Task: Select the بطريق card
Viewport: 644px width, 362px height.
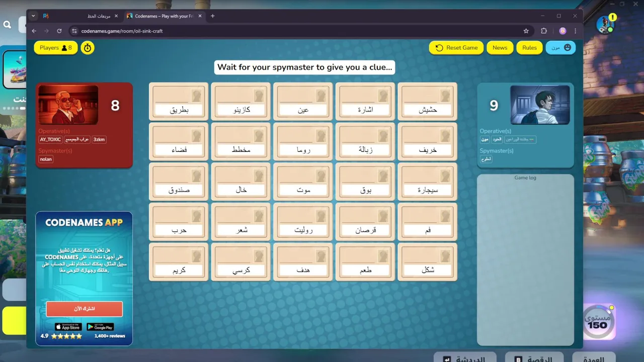Action: (179, 101)
